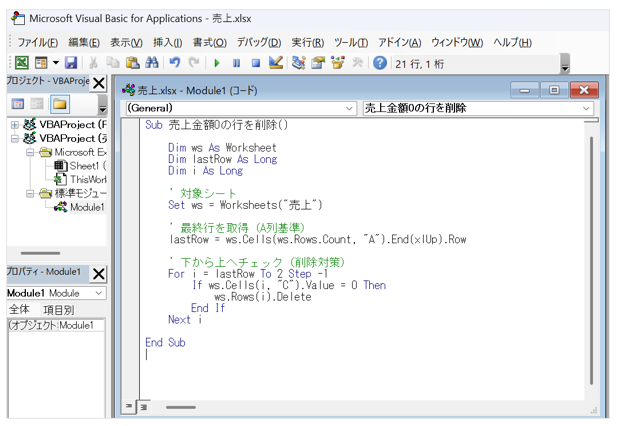Screen dimensions: 618x426
Task: Open the (General) object dropdown
Action: pos(349,108)
